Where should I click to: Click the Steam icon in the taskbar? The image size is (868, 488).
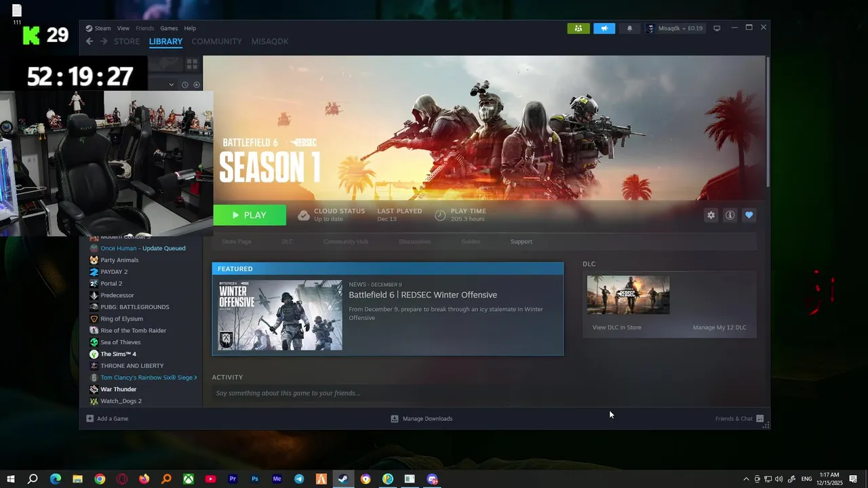point(343,479)
